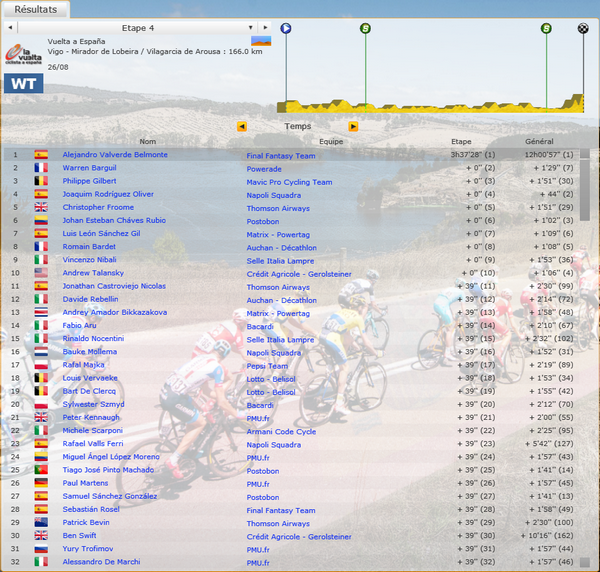This screenshot has height=572, width=600.
Task: Click the Russian flag beside Yury Trofimov
Action: click(41, 548)
